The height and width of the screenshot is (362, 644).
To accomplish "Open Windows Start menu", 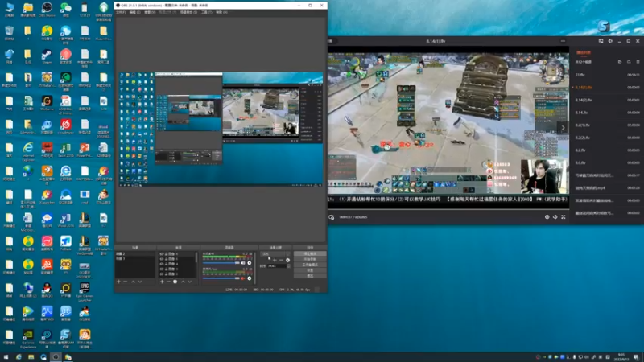I will tap(6, 357).
